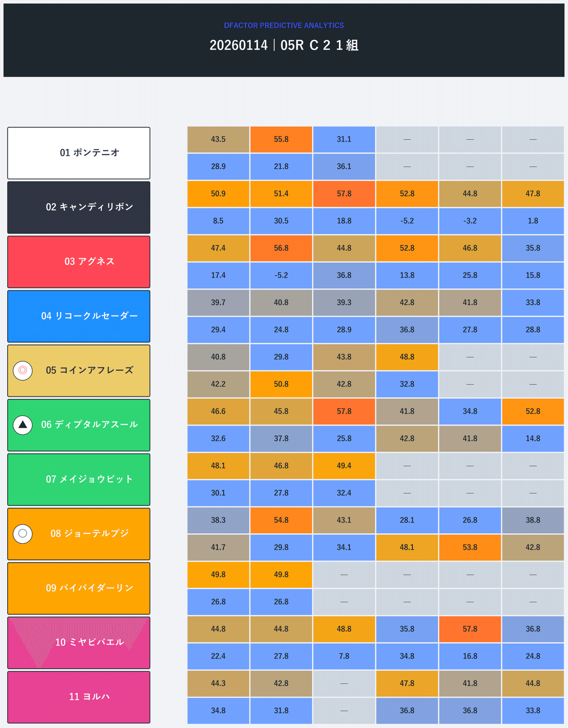The width and height of the screenshot is (568, 728).
Task: Click the race title 20260114 05R heading
Action: [x=284, y=45]
